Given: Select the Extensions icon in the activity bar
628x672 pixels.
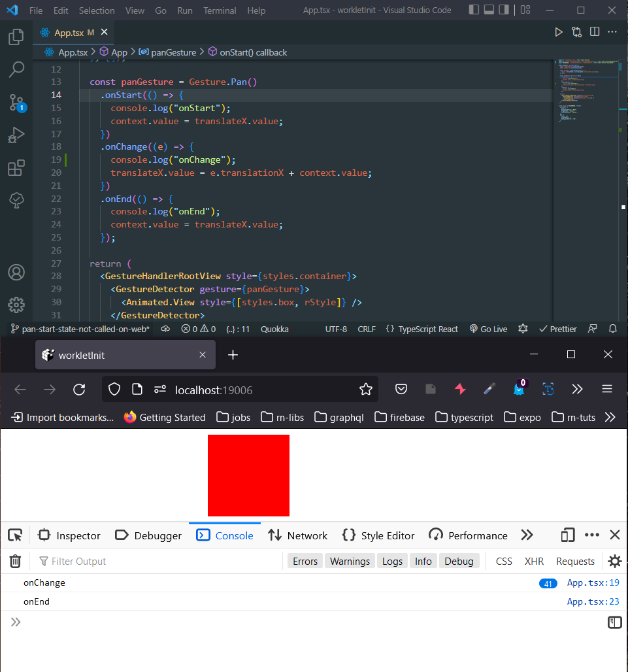Looking at the screenshot, I should coord(16,168).
